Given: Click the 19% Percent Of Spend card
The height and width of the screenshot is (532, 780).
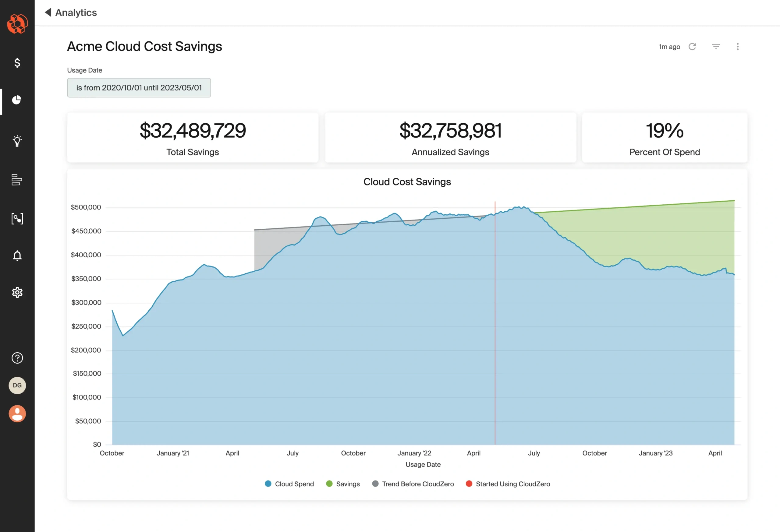Looking at the screenshot, I should point(665,138).
